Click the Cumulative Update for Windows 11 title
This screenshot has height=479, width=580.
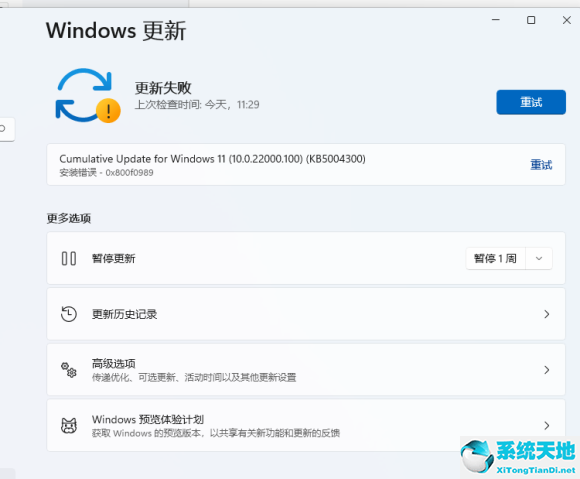tap(212, 159)
